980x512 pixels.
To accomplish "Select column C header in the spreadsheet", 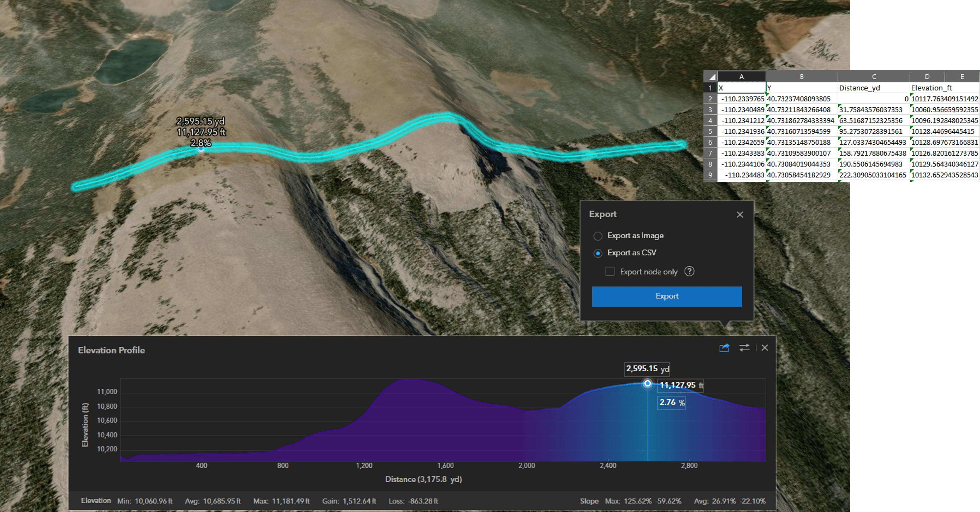I will 874,76.
